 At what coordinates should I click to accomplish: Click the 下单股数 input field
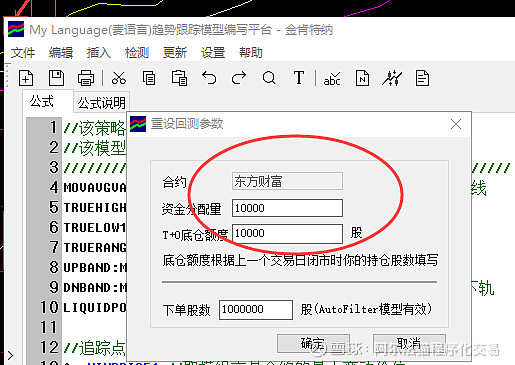[256, 310]
